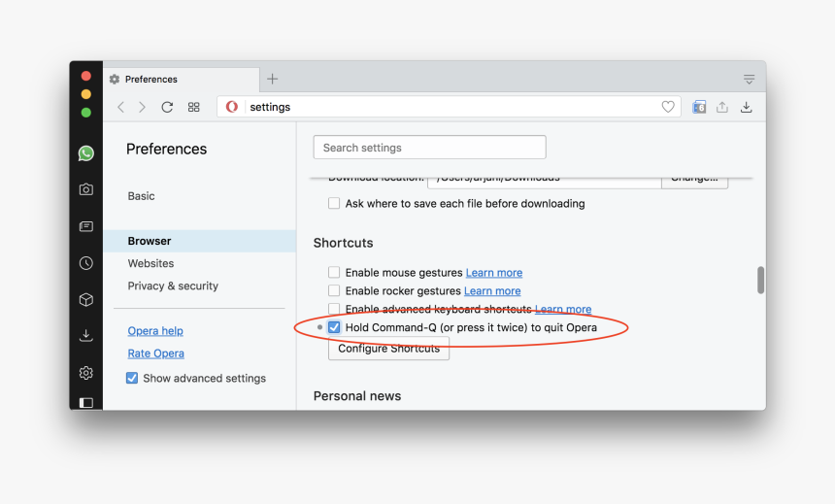Click the Speed Dial grid icon

194,108
